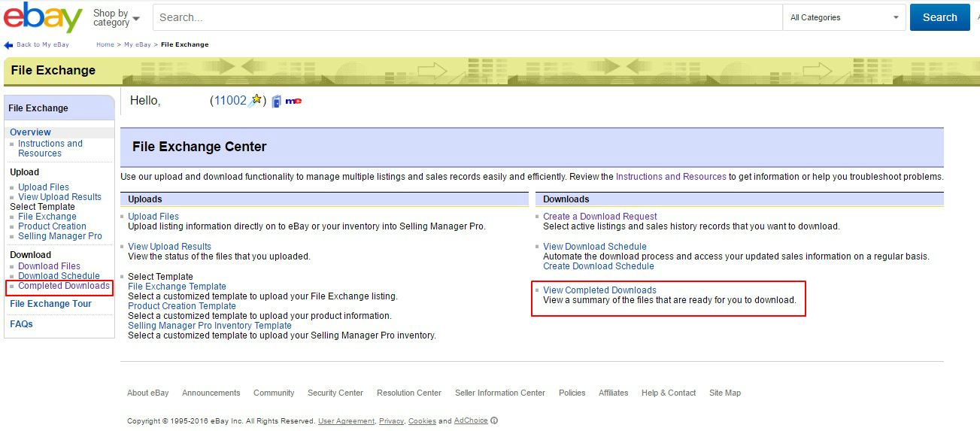Click the File Exchange Center heading
The height and width of the screenshot is (431, 980).
click(x=199, y=147)
